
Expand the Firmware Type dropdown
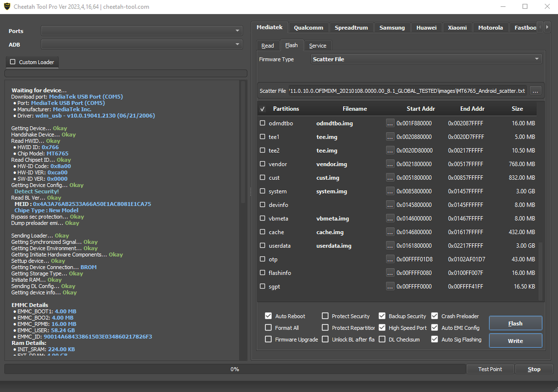point(426,59)
